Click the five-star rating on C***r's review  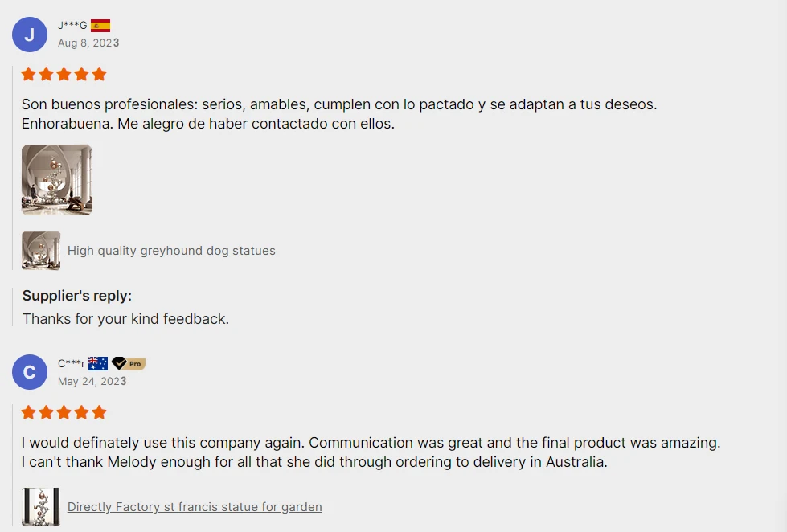tap(64, 413)
